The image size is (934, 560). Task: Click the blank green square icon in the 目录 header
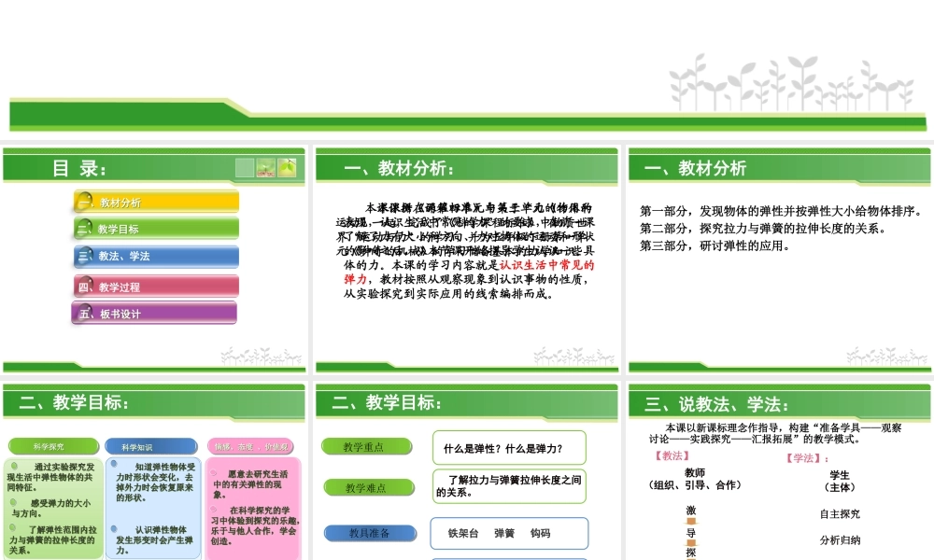pyautogui.click(x=245, y=167)
